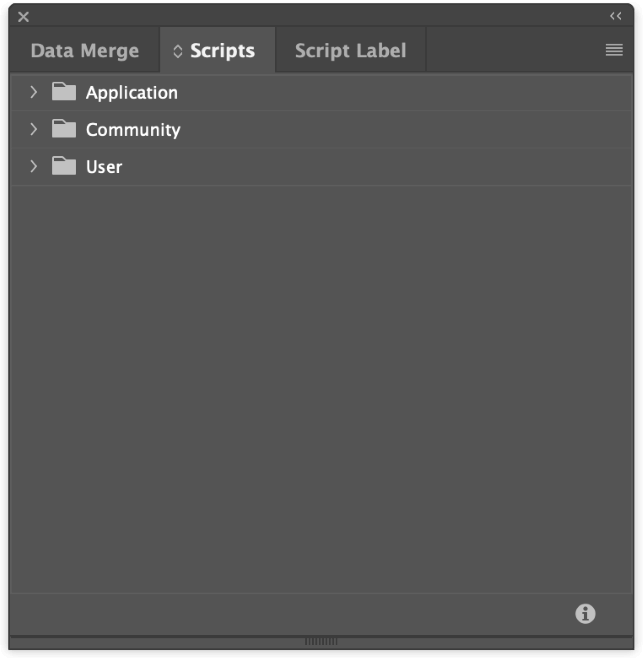
Task: Collapse panel with the double-arrow icon
Action: pos(615,16)
